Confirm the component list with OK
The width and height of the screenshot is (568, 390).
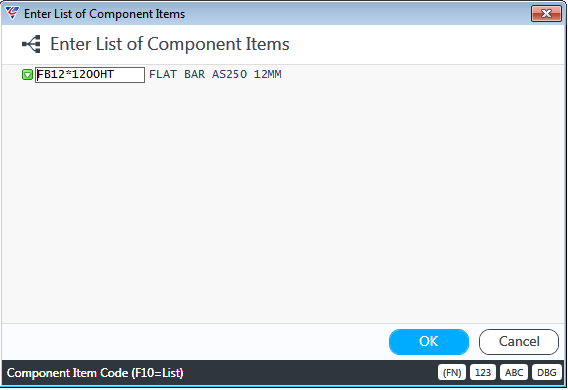[429, 341]
